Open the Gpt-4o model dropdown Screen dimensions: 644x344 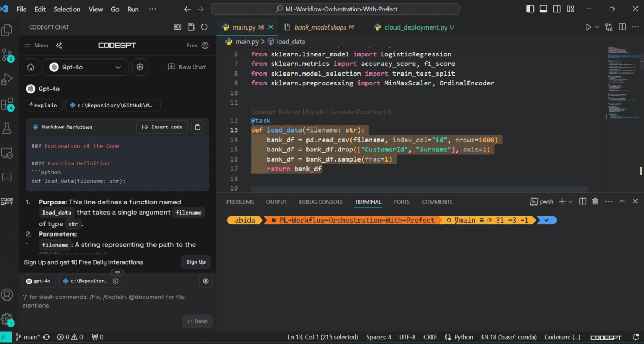[x=85, y=67]
